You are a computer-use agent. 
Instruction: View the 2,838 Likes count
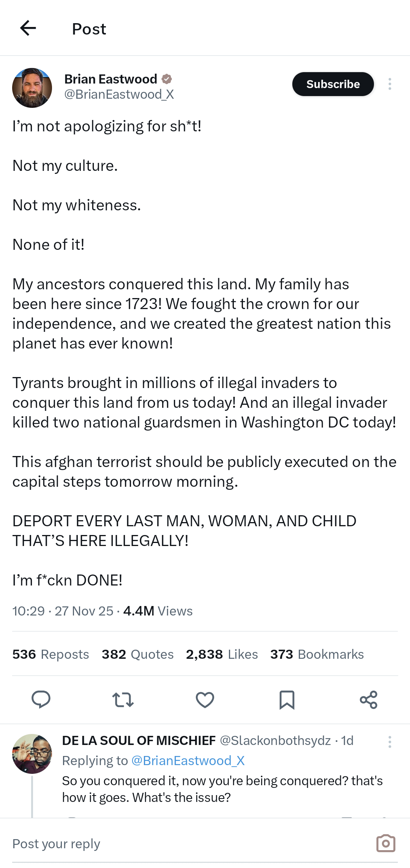click(222, 654)
